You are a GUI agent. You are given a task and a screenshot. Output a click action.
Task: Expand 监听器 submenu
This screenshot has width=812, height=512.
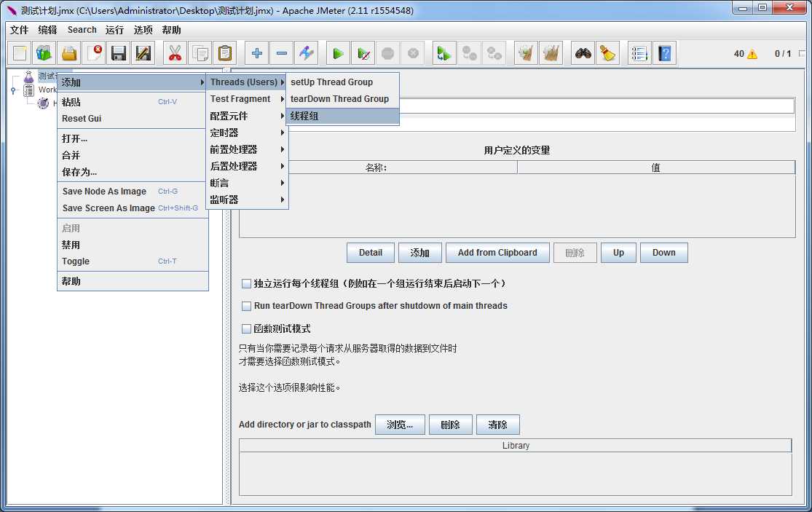pyautogui.click(x=247, y=200)
